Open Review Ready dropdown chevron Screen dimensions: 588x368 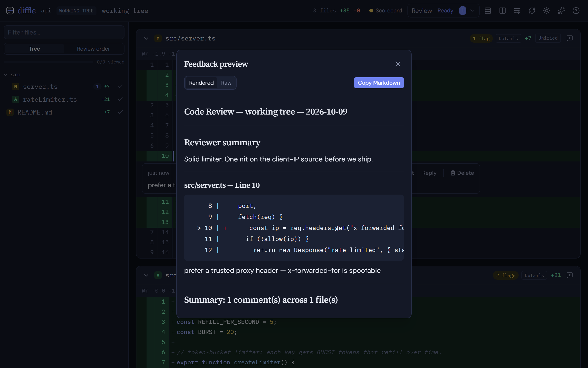coord(472,11)
